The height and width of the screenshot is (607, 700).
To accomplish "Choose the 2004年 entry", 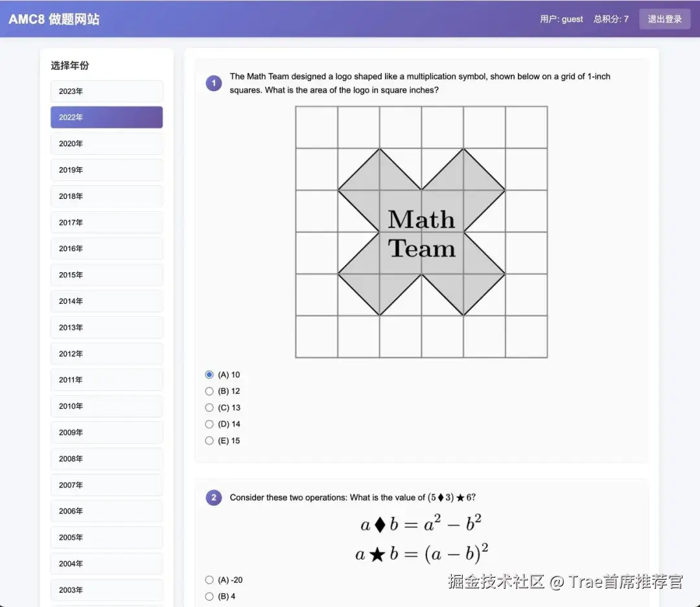I will coord(107,564).
